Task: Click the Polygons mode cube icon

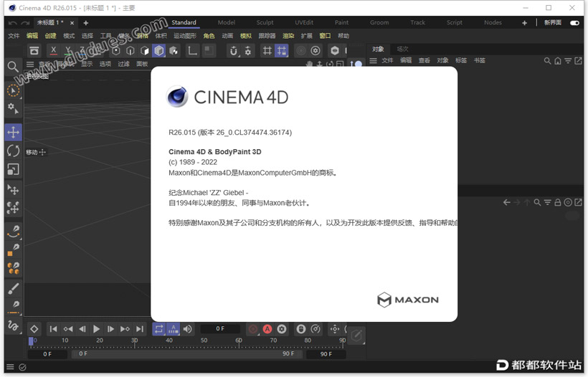Action: (x=145, y=51)
